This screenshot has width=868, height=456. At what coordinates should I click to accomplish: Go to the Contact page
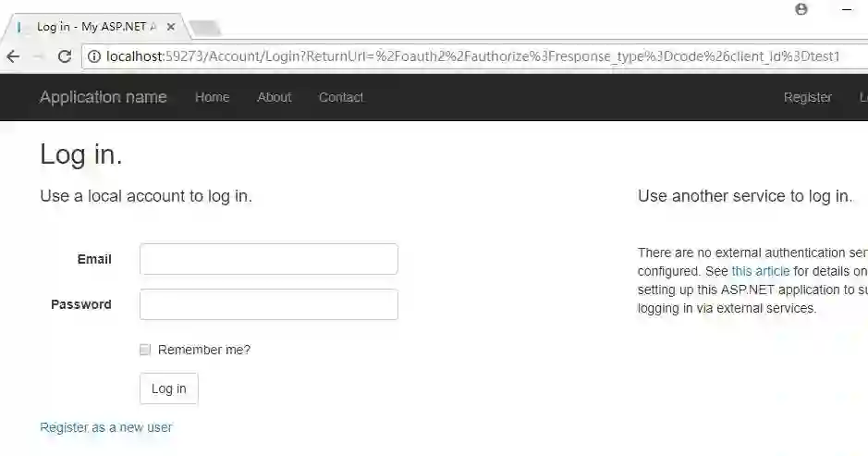(x=341, y=97)
